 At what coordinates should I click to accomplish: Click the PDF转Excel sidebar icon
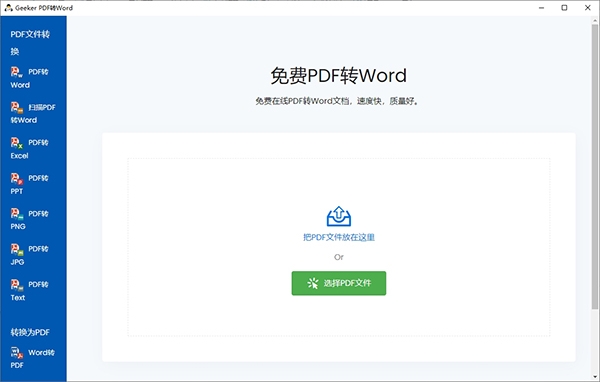16,143
